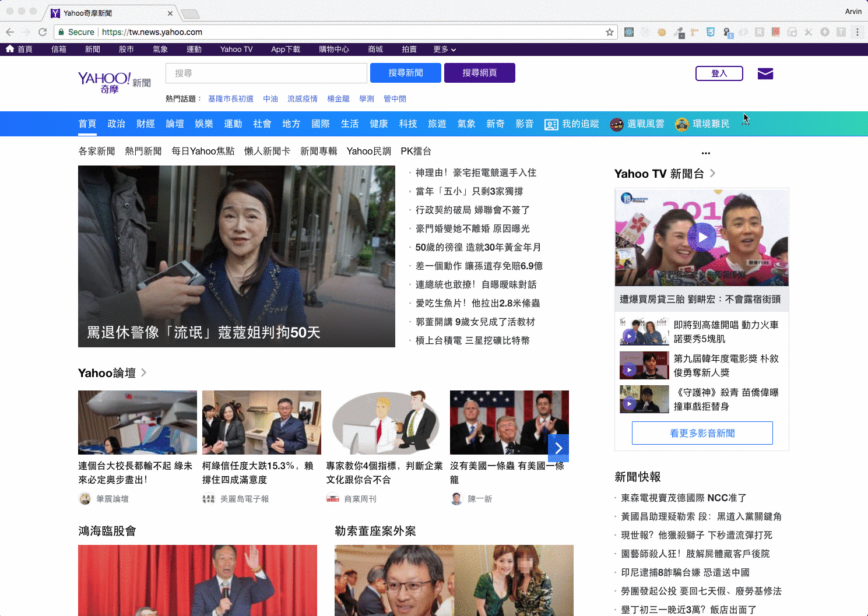This screenshot has width=868, height=616.
Task: Open the 娛樂 news tab
Action: tap(204, 124)
